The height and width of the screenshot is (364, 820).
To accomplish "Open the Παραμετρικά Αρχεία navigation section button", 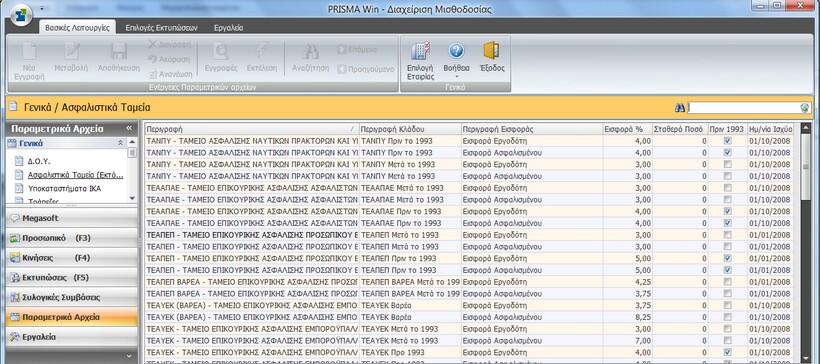I will 72,317.
